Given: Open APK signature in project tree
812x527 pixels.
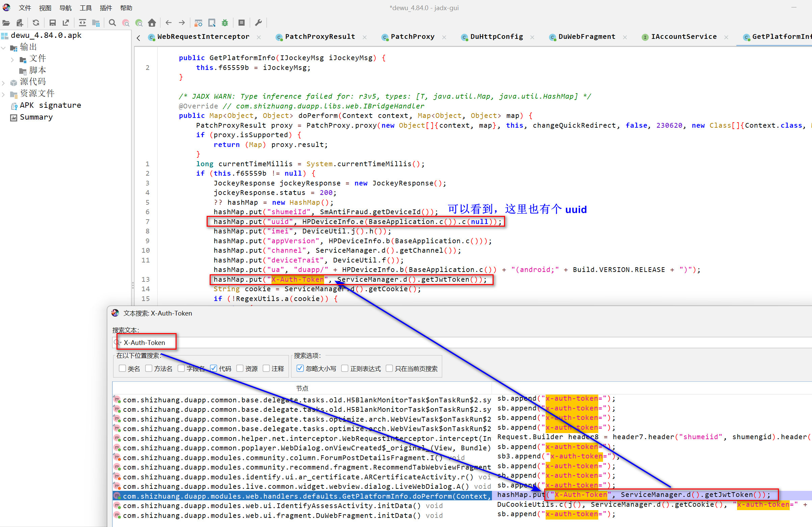Looking at the screenshot, I should [x=50, y=105].
